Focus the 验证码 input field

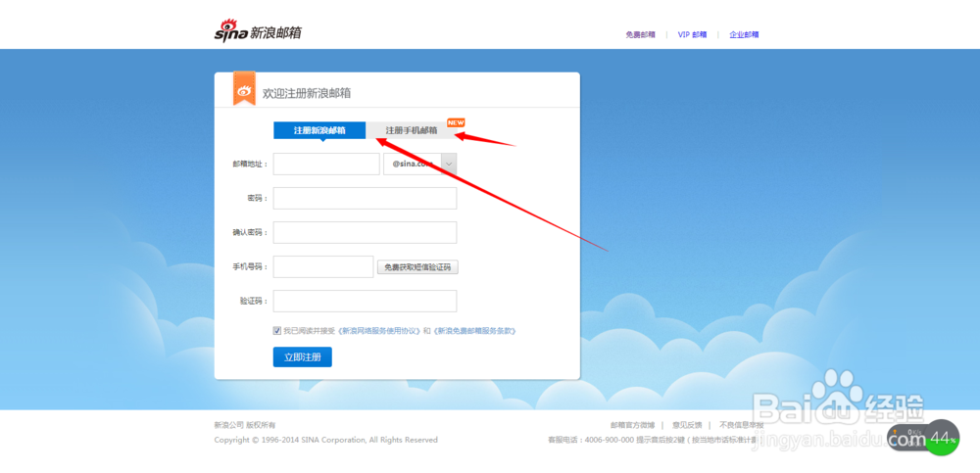click(x=365, y=301)
